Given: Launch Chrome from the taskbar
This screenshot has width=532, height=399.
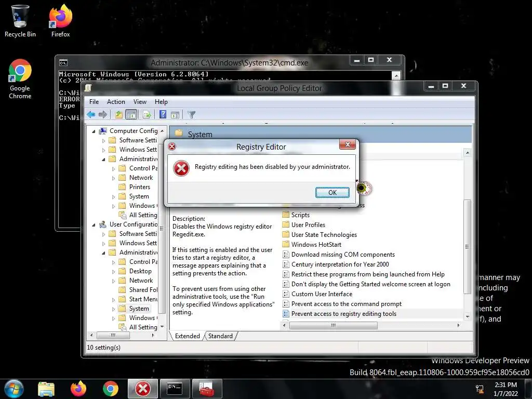Looking at the screenshot, I should [111, 389].
